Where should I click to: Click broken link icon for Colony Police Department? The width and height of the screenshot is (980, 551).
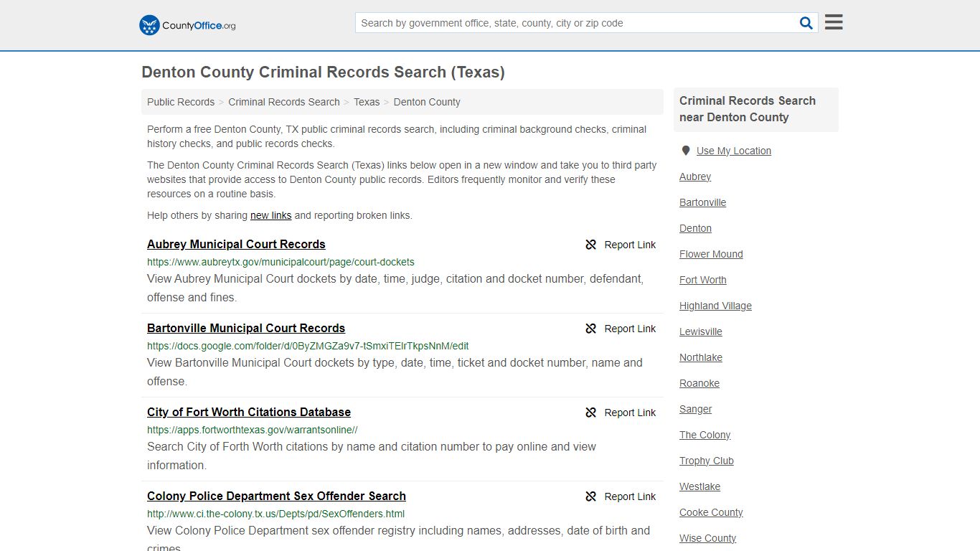[x=591, y=496]
